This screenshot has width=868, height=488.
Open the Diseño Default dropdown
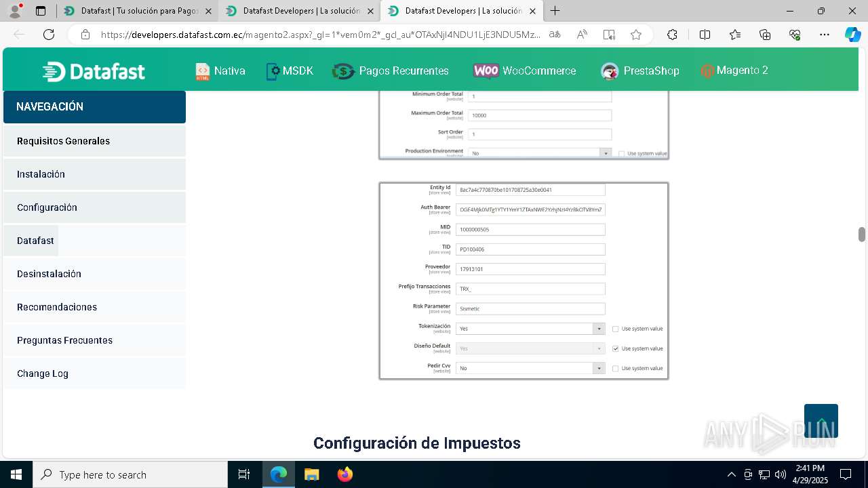[x=530, y=348]
